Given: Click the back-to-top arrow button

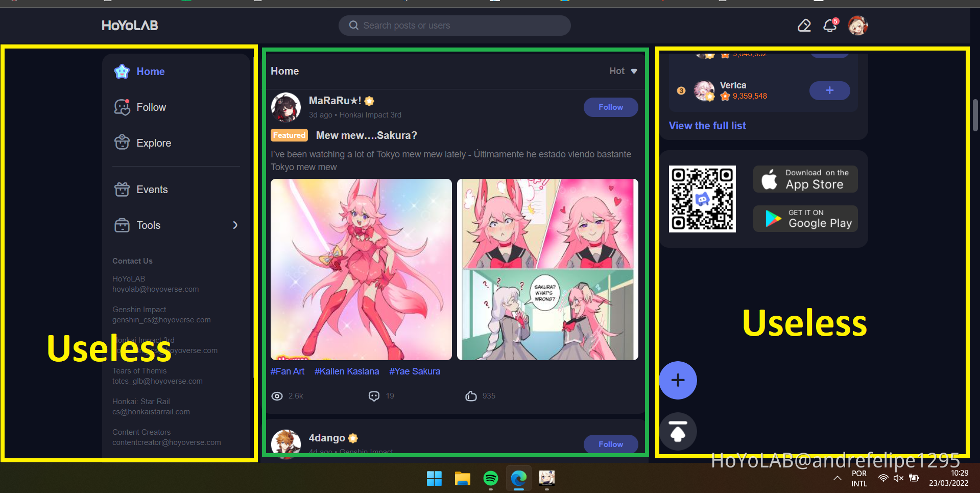Looking at the screenshot, I should [678, 431].
